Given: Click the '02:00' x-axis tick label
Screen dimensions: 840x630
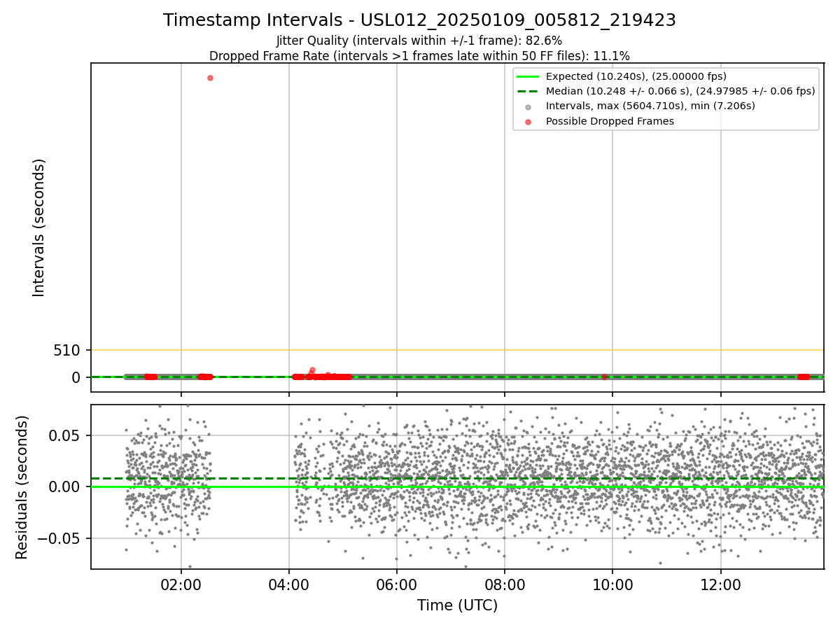Looking at the screenshot, I should coord(181,585).
